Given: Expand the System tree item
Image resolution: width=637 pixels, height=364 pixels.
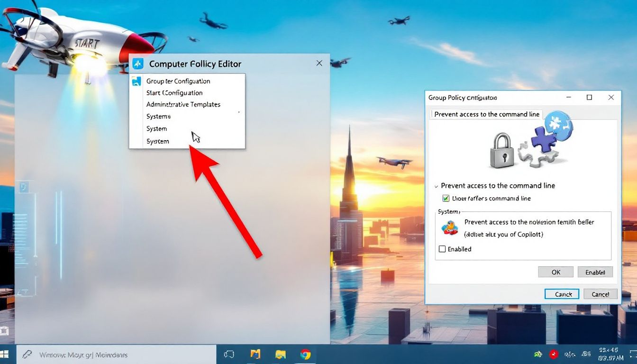Looking at the screenshot, I should pyautogui.click(x=157, y=128).
